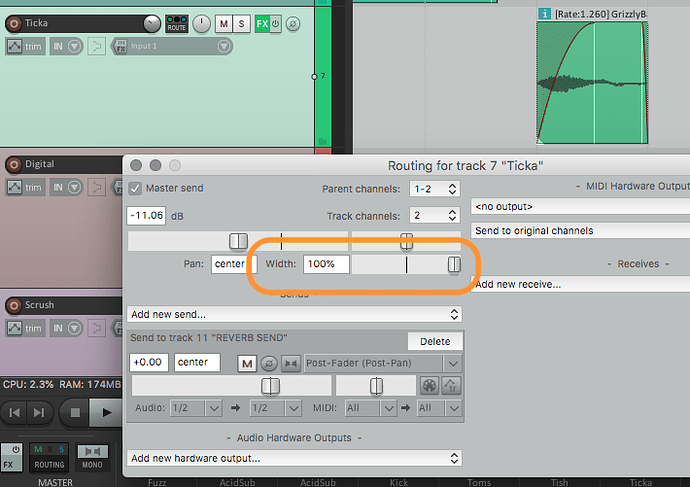
Task: Open the Ticka input FX button
Action: (120, 46)
